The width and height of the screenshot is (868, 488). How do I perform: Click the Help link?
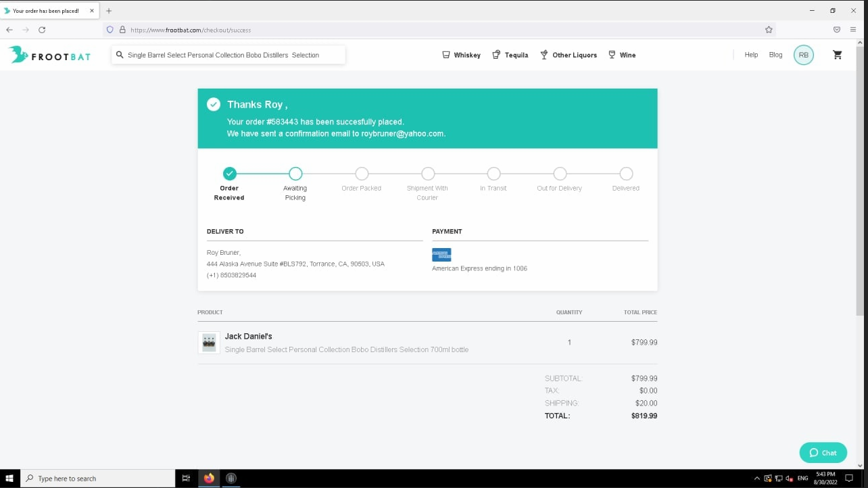[x=751, y=55]
